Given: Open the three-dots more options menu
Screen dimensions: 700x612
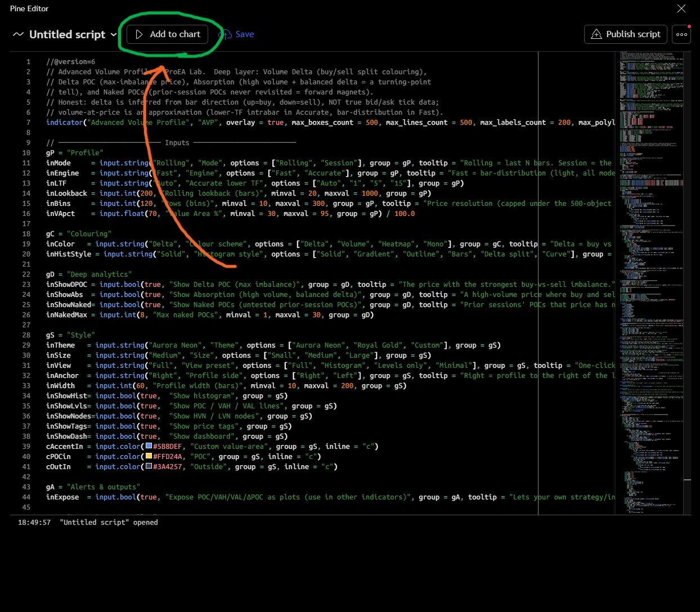Looking at the screenshot, I should [x=681, y=34].
